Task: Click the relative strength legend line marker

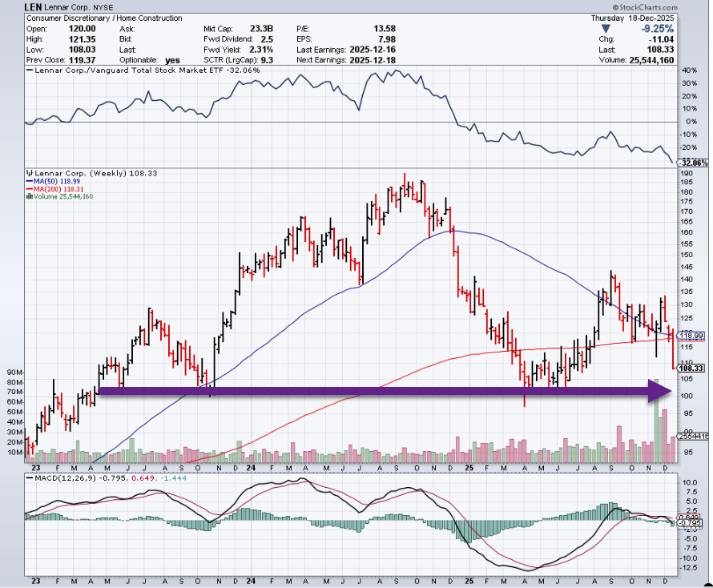Action: [x=30, y=70]
